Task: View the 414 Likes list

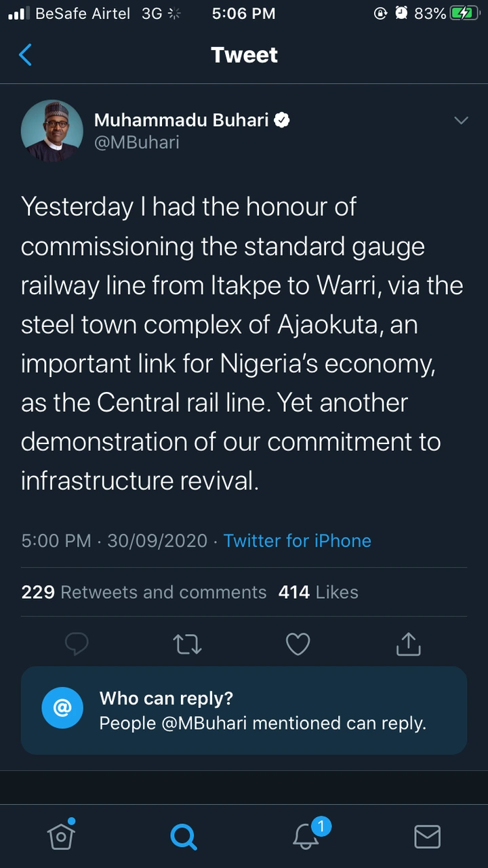Action: [318, 592]
